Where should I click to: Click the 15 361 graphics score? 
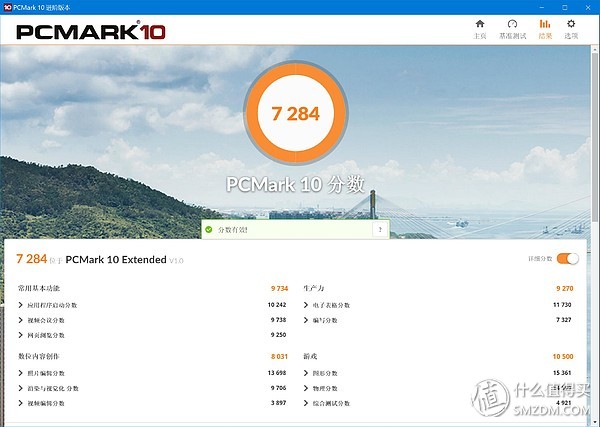coord(562,373)
